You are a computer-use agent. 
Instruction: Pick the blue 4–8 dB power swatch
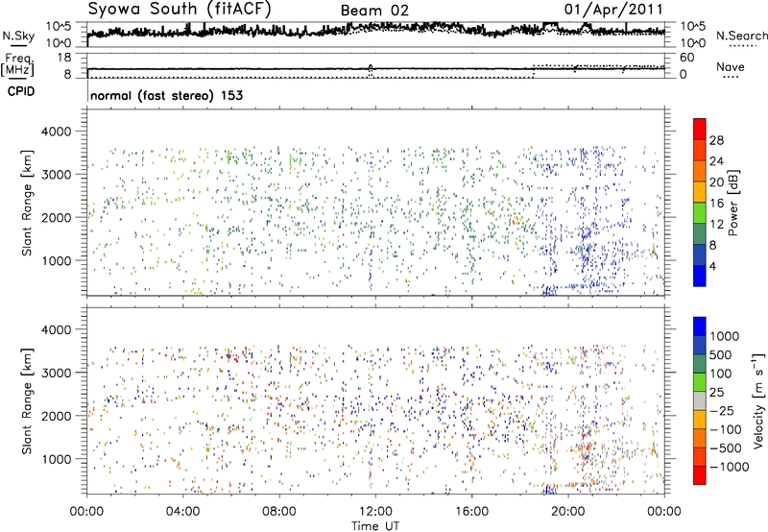[x=700, y=255]
